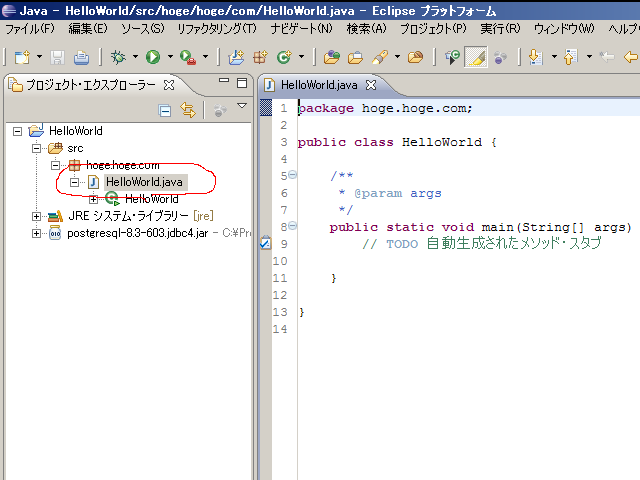The image size is (640, 480).
Task: Click the Open Type icon
Action: click(331, 57)
